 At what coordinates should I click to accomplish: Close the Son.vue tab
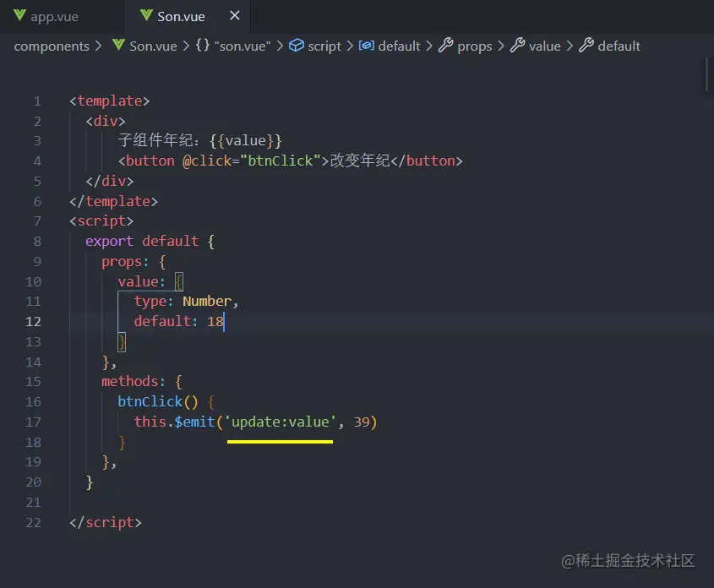[x=235, y=16]
